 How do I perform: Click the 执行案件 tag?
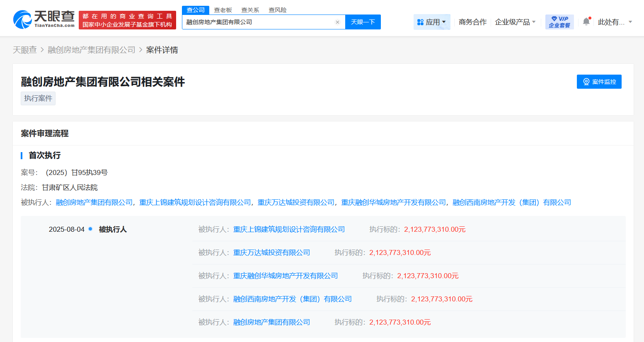(38, 98)
